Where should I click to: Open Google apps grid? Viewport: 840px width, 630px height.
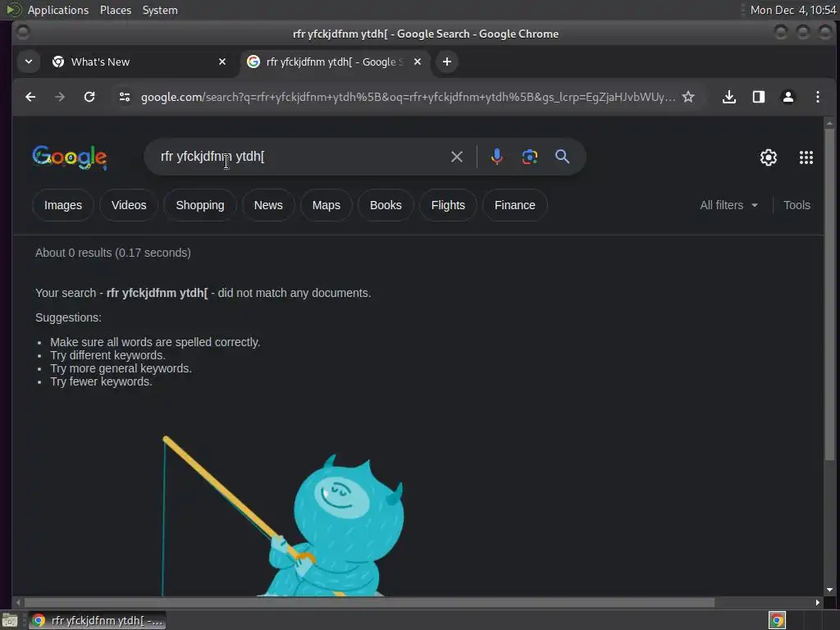(806, 157)
